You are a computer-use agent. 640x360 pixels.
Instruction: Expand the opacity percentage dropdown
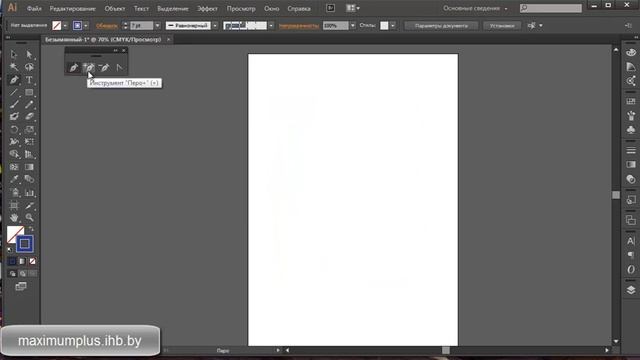click(353, 26)
